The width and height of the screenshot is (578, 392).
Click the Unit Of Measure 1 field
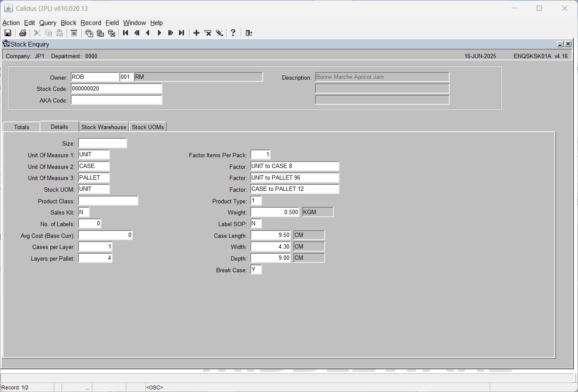click(x=94, y=155)
